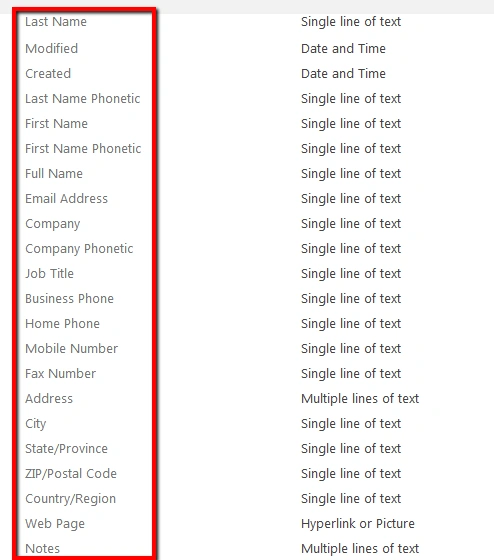Select the First Name column link

click(56, 124)
